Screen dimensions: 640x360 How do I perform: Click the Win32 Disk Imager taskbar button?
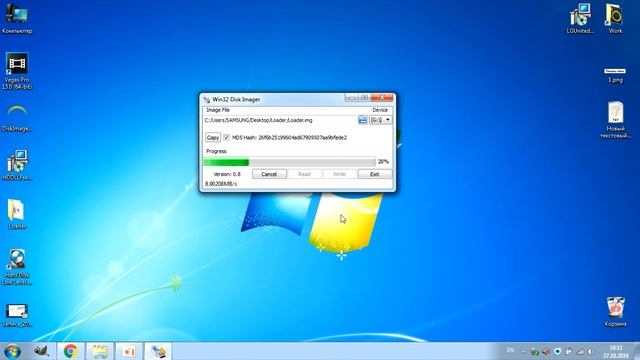(158, 351)
